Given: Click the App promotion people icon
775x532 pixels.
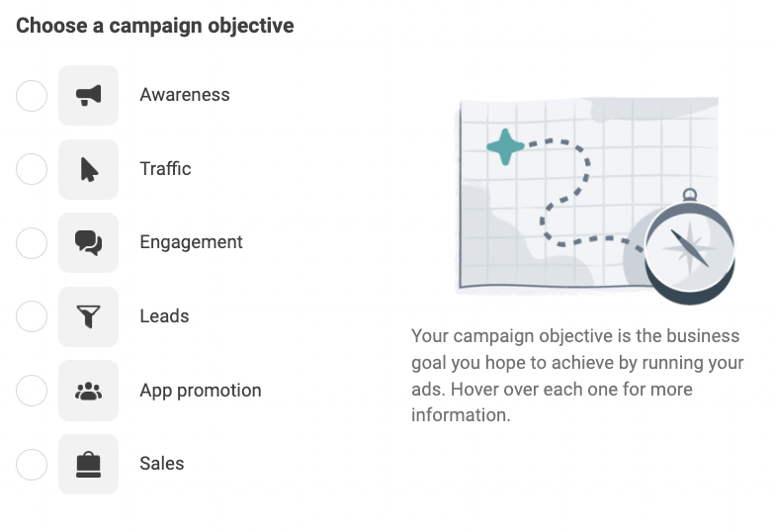Looking at the screenshot, I should [x=88, y=391].
